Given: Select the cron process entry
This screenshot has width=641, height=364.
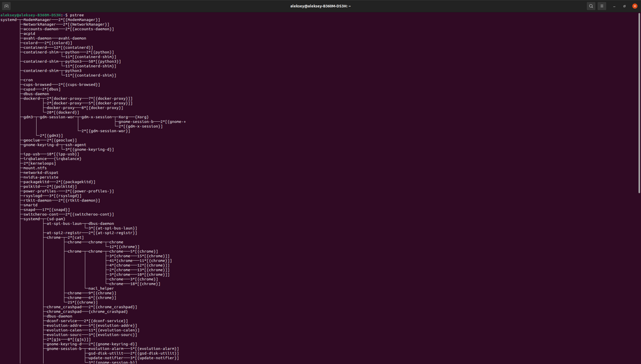Looking at the screenshot, I should click(28, 80).
